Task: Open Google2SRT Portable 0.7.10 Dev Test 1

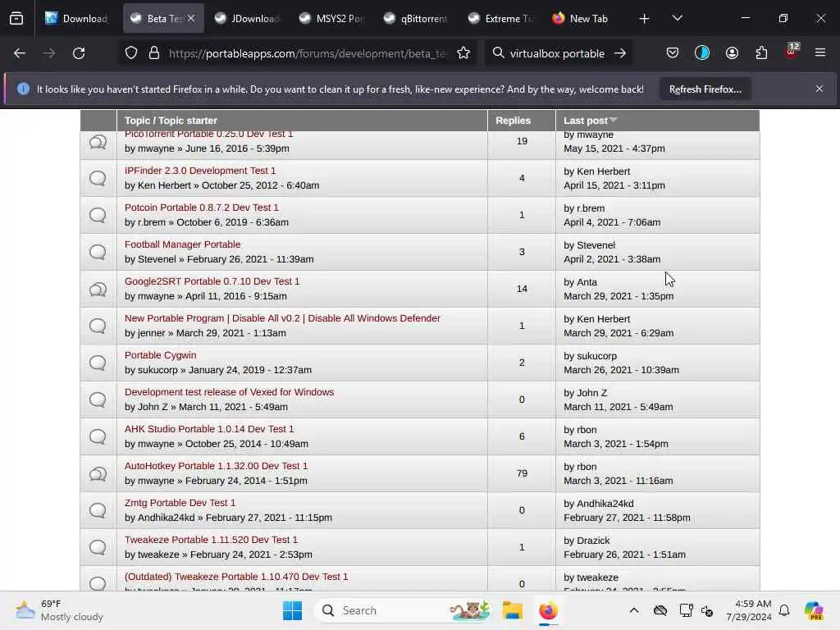Action: pyautogui.click(x=212, y=281)
